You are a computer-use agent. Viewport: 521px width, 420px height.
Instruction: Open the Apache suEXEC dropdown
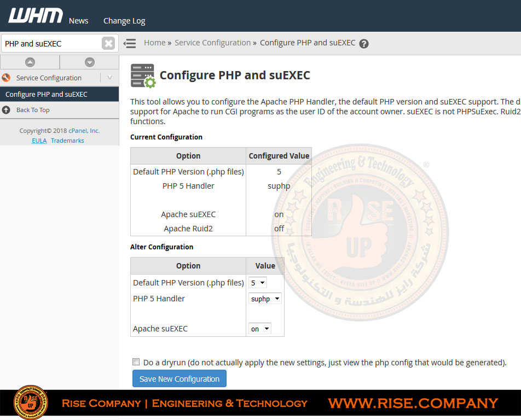(260, 329)
